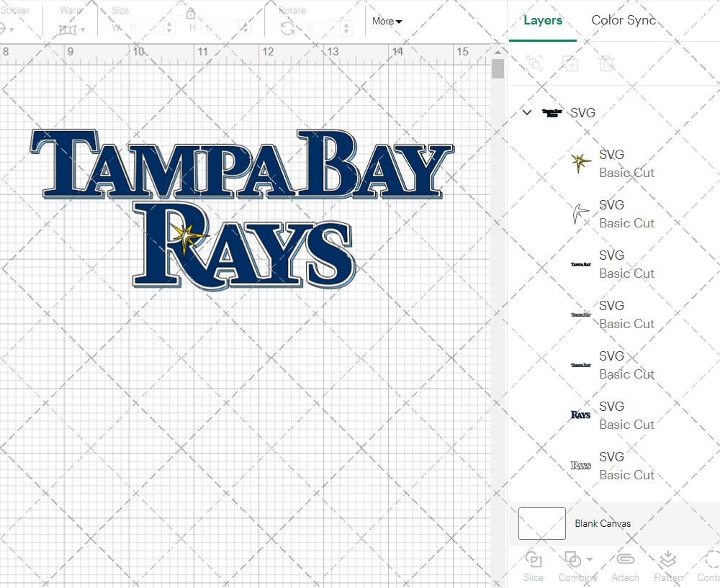Click the yellow starburst on the canvas logo
This screenshot has height=588, width=720.
point(188,238)
